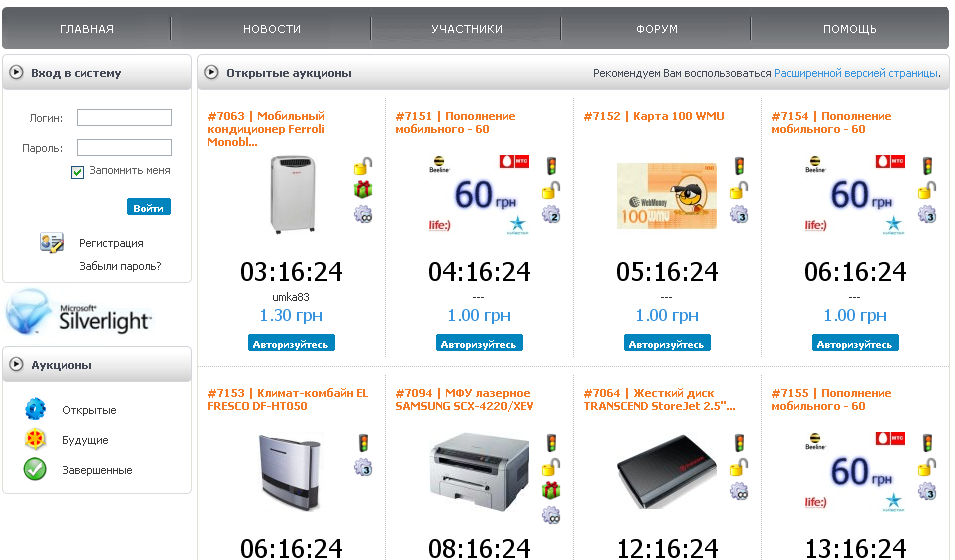
Task: Click the padlock icon in auction #7154
Action: pos(928,190)
